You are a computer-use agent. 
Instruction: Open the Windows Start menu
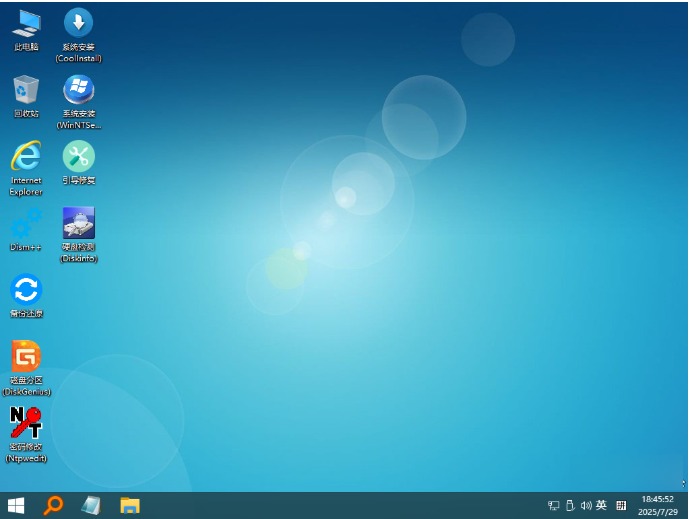pos(16,505)
